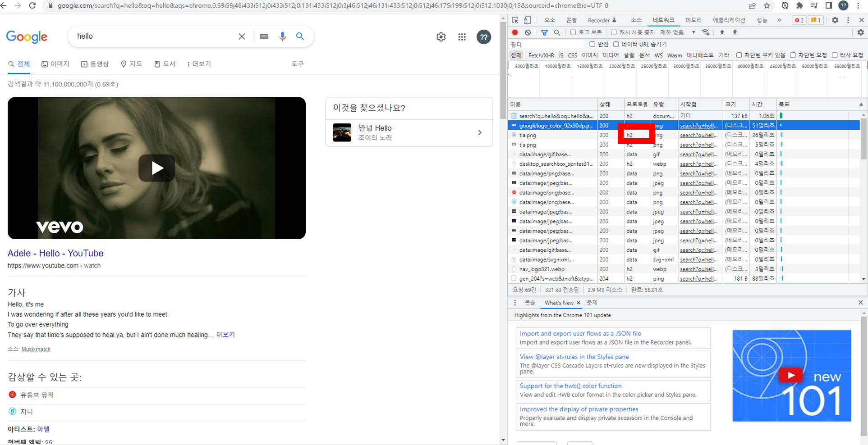The height and width of the screenshot is (445, 868).
Task: Show more DevTools tabs with chevrons
Action: pos(779,20)
